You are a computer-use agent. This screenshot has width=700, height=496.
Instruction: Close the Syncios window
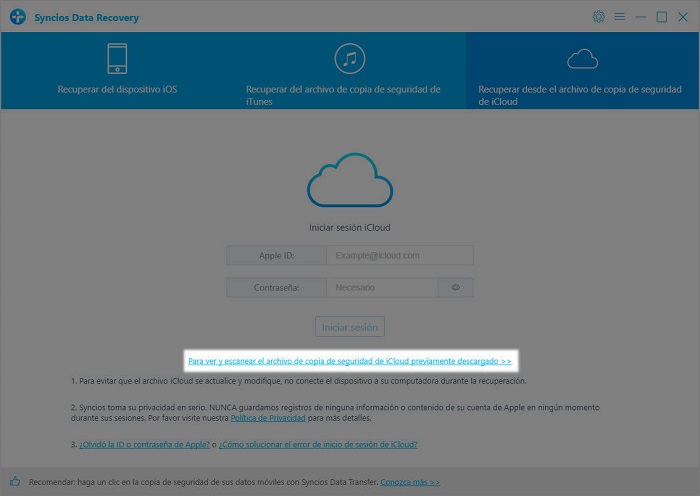[x=683, y=17]
